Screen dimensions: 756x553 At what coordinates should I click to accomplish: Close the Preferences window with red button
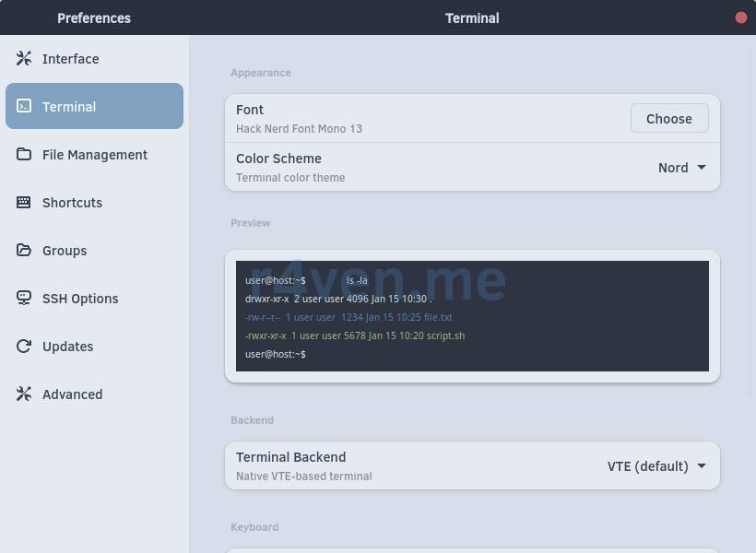(x=740, y=18)
